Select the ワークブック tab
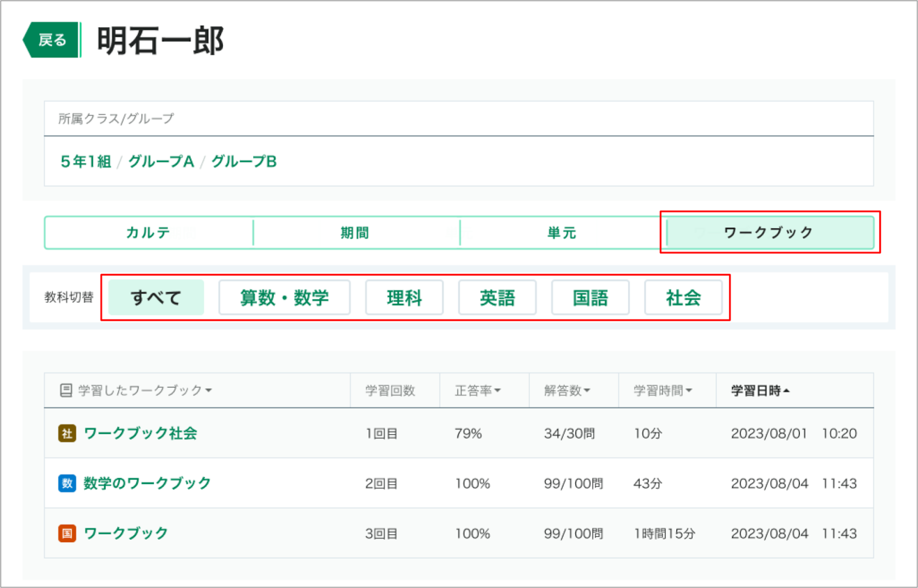 [769, 232]
